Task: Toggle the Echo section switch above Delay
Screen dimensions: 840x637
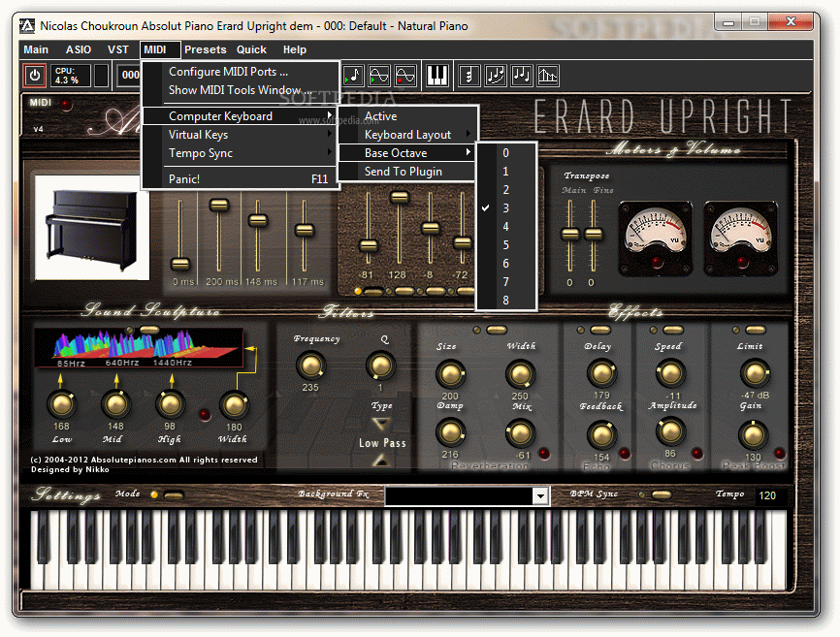Action: click(x=600, y=330)
